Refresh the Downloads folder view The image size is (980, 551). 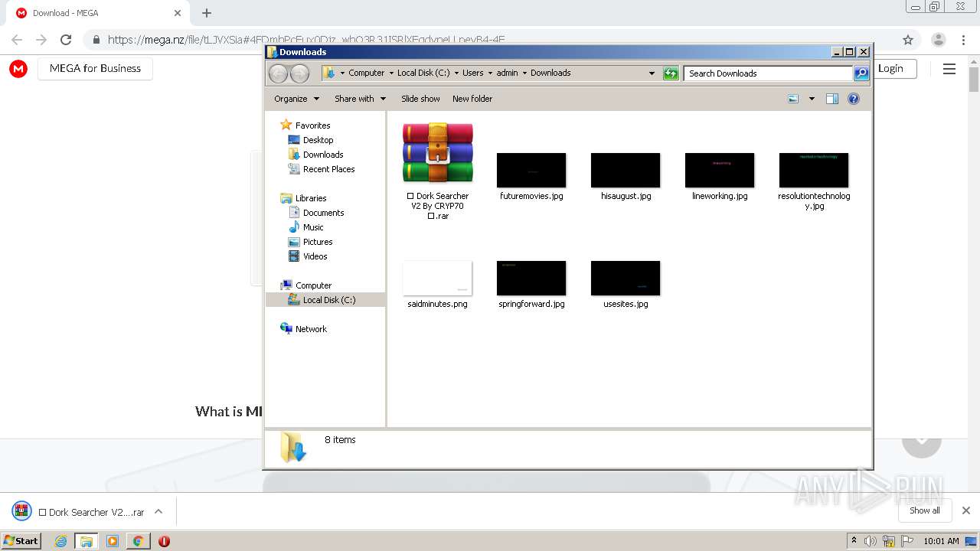pos(671,73)
